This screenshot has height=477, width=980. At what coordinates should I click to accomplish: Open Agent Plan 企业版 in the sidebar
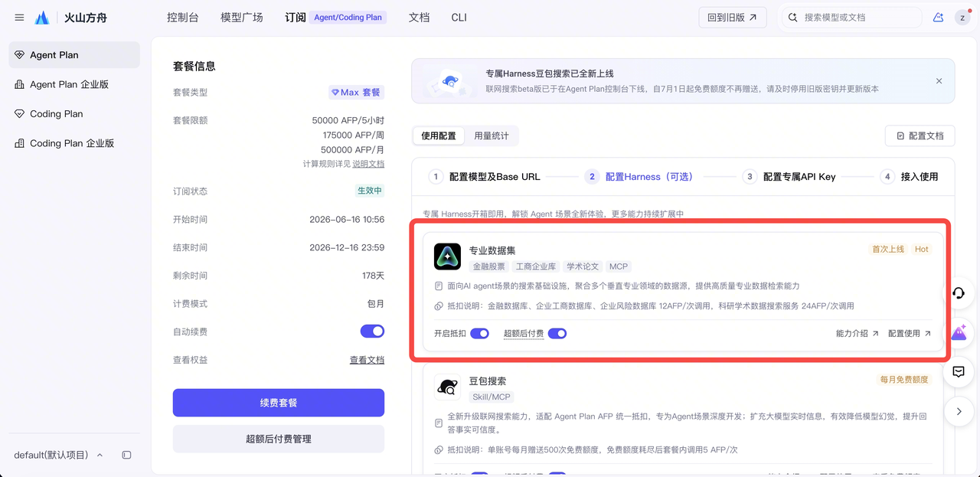point(74,84)
